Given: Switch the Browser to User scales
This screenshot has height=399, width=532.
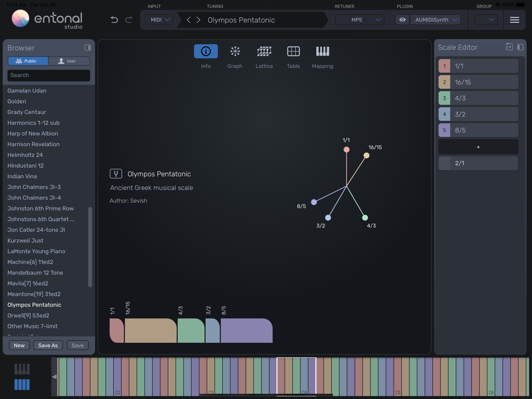Looking at the screenshot, I should (x=70, y=61).
